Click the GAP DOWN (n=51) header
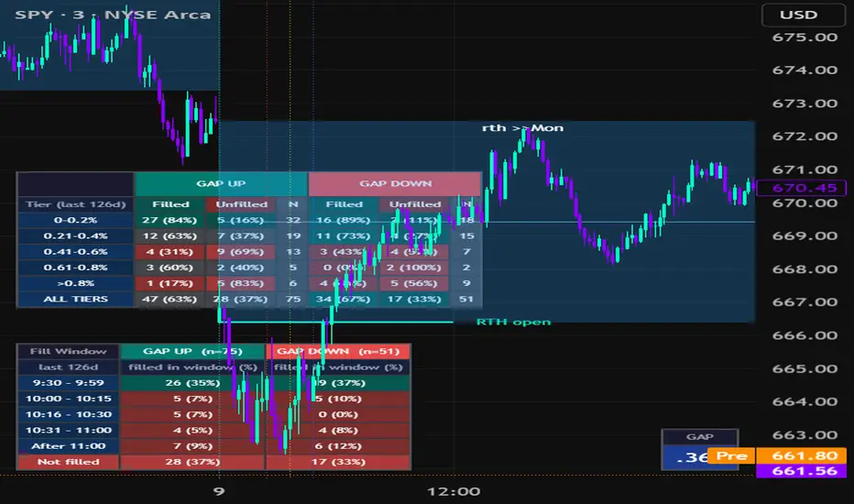This screenshot has width=854, height=504. point(338,352)
